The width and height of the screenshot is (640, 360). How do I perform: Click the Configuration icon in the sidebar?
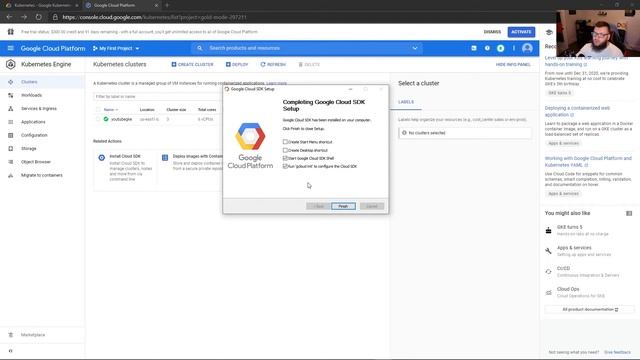(x=11, y=135)
